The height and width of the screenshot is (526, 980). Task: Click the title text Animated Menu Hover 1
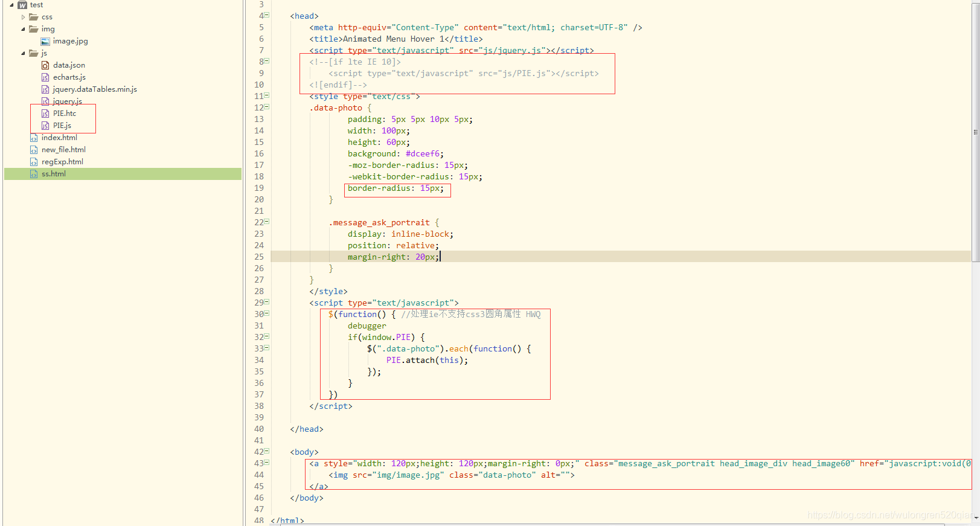(x=394, y=39)
